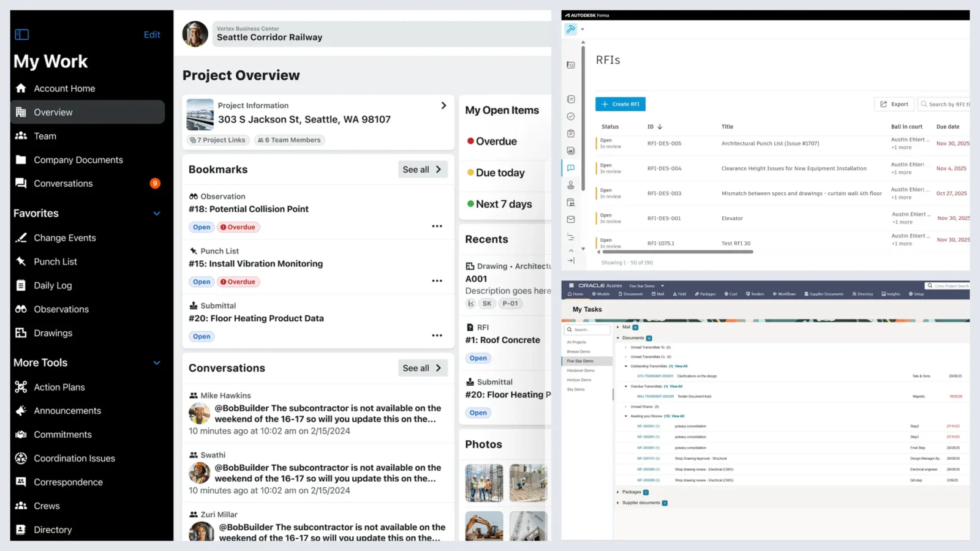Open the excavator photo thumbnail in Photos
The height and width of the screenshot is (551, 980).
pos(484,526)
